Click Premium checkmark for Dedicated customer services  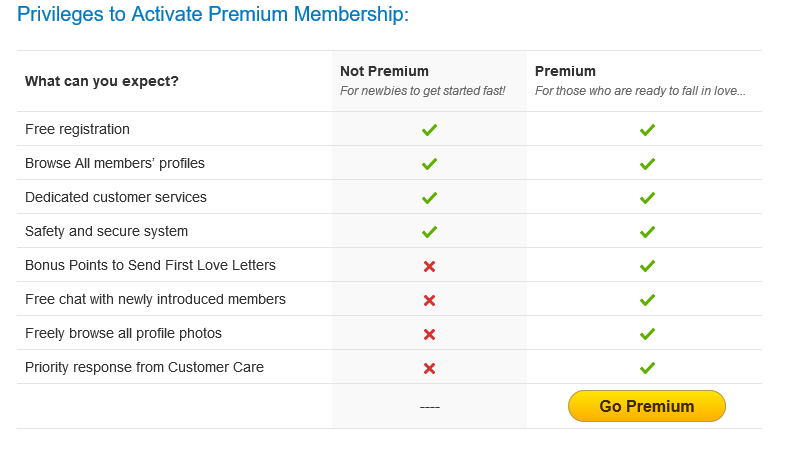[x=647, y=198]
